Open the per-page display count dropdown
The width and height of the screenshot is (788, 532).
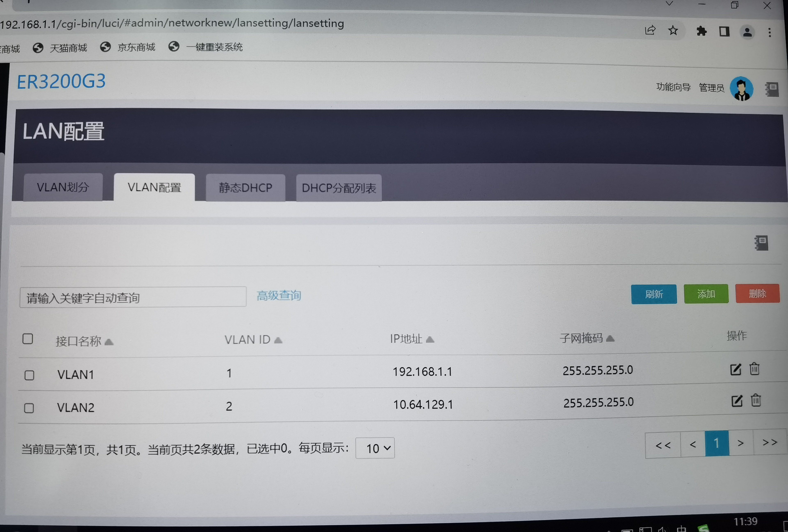pos(375,448)
